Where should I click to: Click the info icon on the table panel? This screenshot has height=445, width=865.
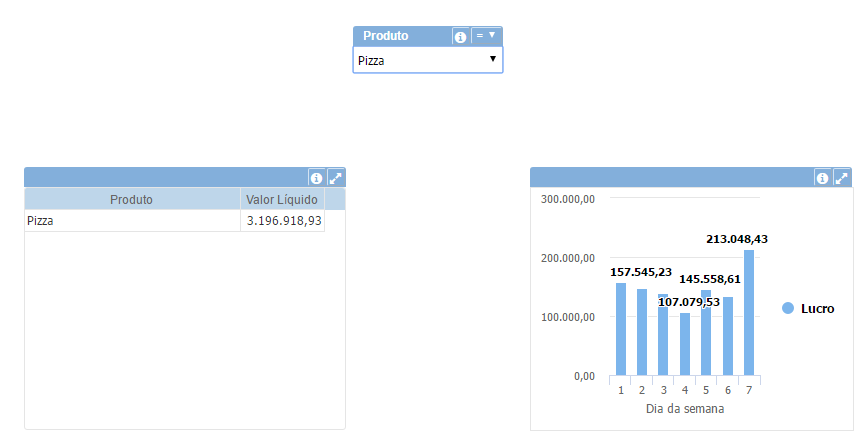(x=317, y=178)
